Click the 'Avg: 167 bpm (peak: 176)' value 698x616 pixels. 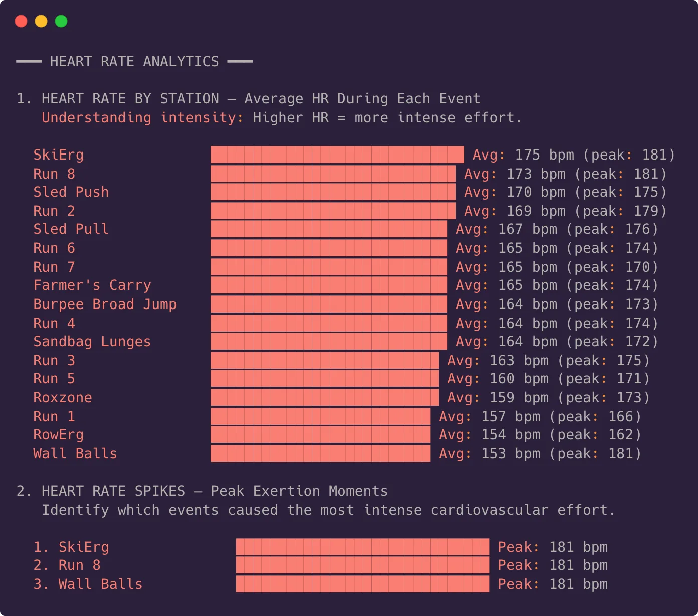click(x=557, y=229)
